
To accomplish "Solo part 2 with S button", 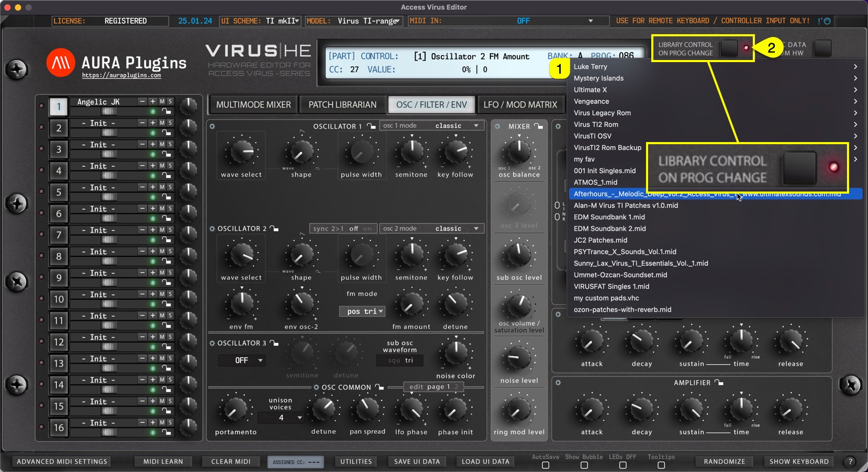I will pyautogui.click(x=170, y=123).
